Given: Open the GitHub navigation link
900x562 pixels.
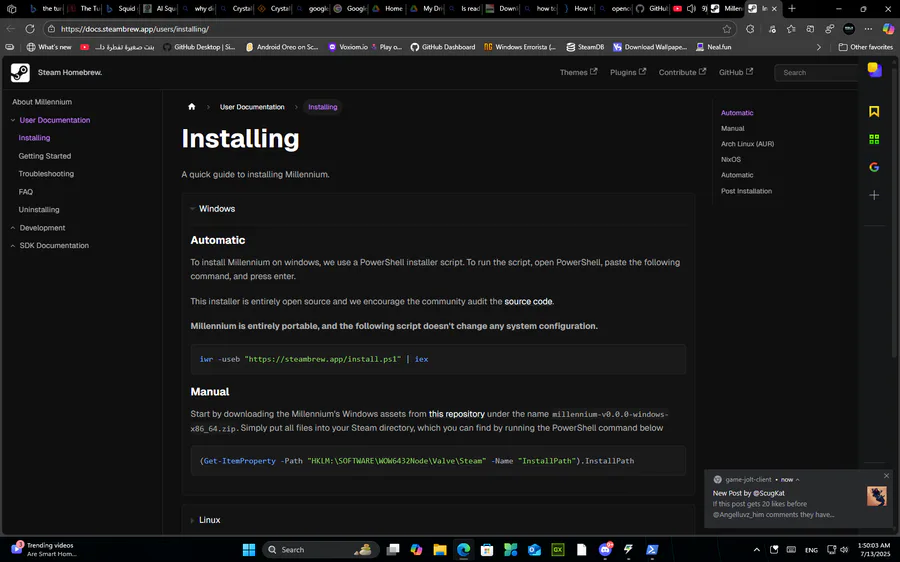Looking at the screenshot, I should 736,72.
